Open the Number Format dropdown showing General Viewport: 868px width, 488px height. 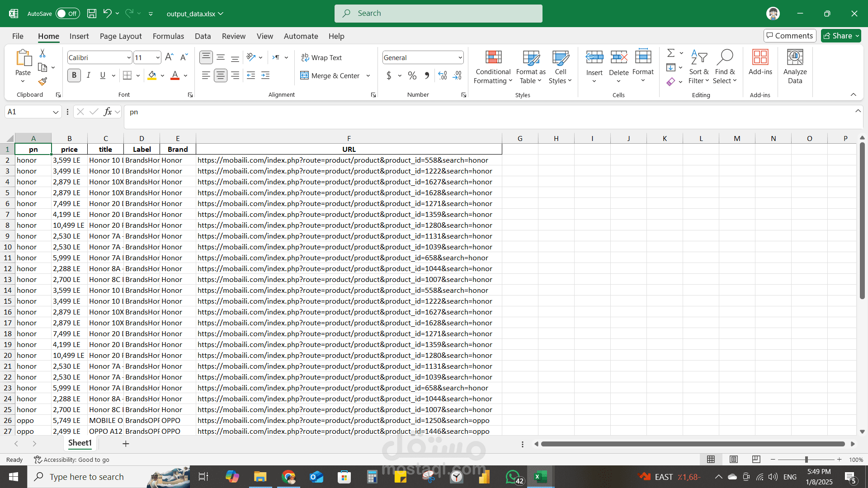460,57
